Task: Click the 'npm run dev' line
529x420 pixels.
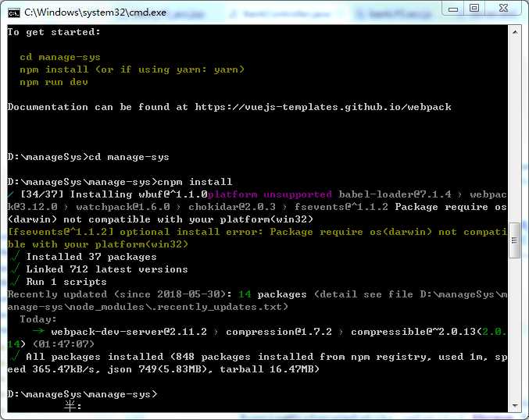Action: [54, 82]
